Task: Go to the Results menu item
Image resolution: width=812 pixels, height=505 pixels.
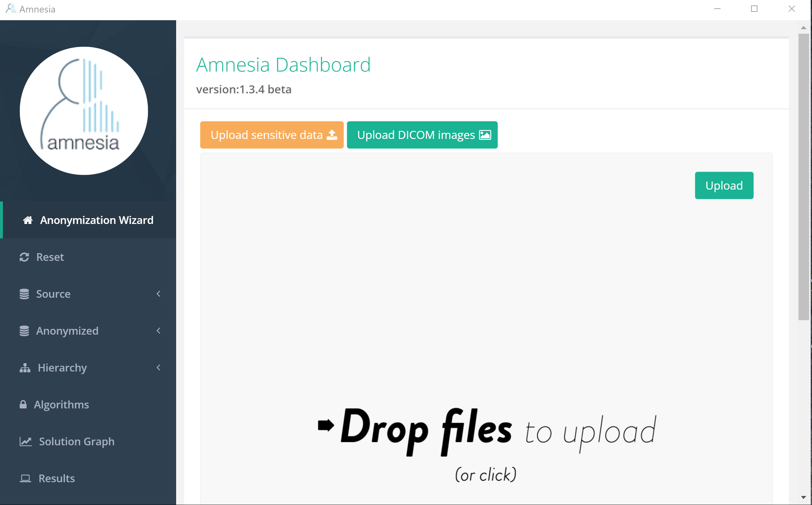Action: click(57, 478)
